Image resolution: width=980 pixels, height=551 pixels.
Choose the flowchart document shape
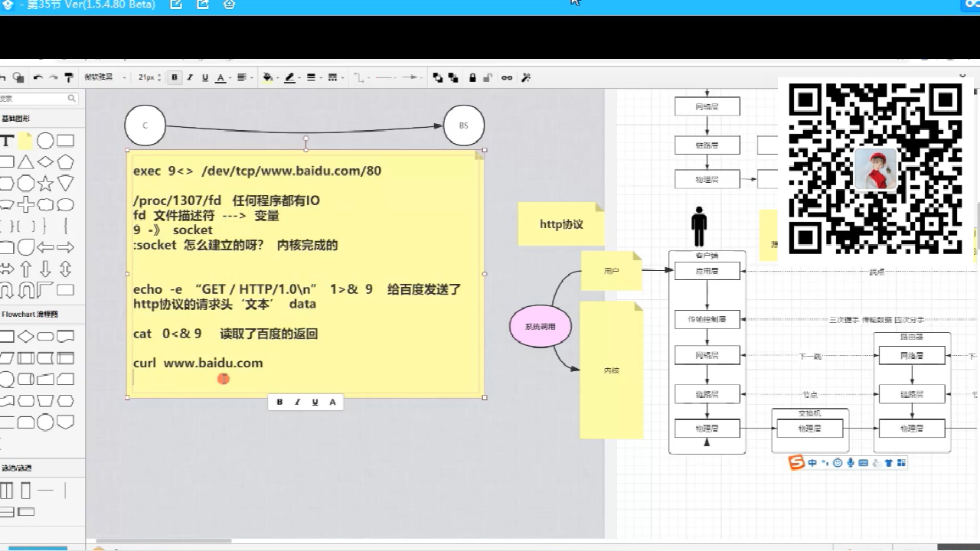point(66,337)
